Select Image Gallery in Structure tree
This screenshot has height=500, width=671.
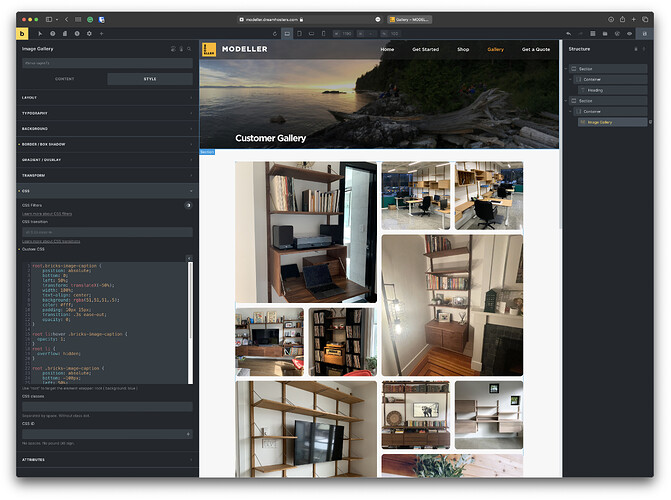(x=612, y=122)
